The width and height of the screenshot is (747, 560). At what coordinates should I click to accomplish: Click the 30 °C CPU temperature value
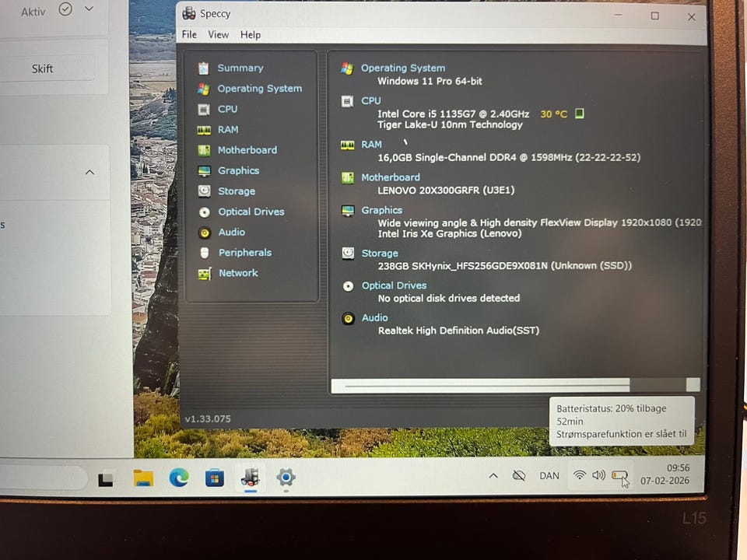pos(553,114)
